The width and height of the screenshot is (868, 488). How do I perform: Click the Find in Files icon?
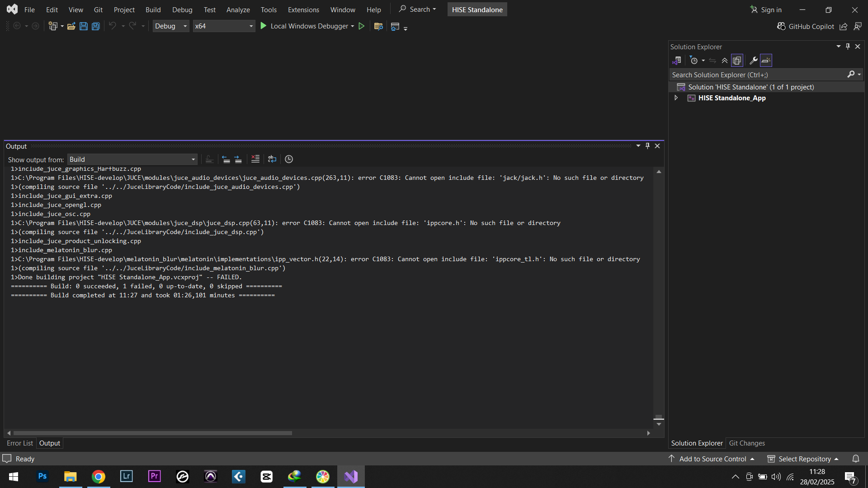(378, 26)
